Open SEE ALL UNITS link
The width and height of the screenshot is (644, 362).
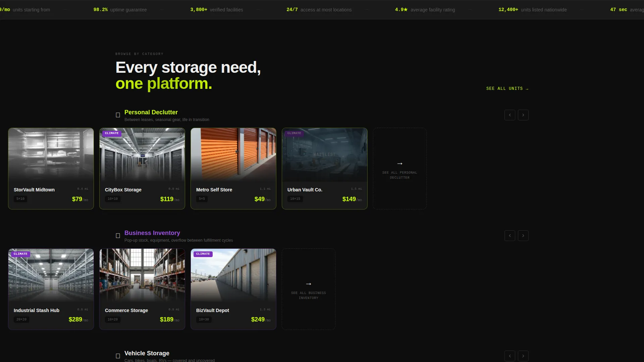tap(507, 88)
